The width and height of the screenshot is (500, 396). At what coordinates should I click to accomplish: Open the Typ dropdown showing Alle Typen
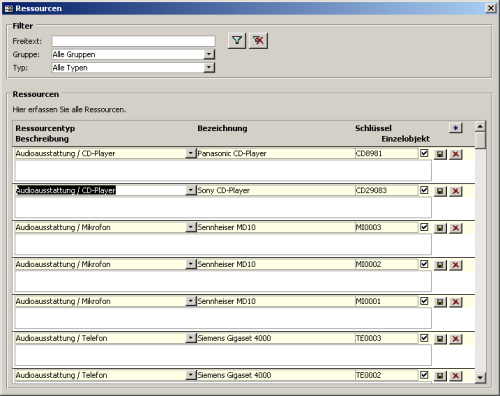pyautogui.click(x=209, y=68)
